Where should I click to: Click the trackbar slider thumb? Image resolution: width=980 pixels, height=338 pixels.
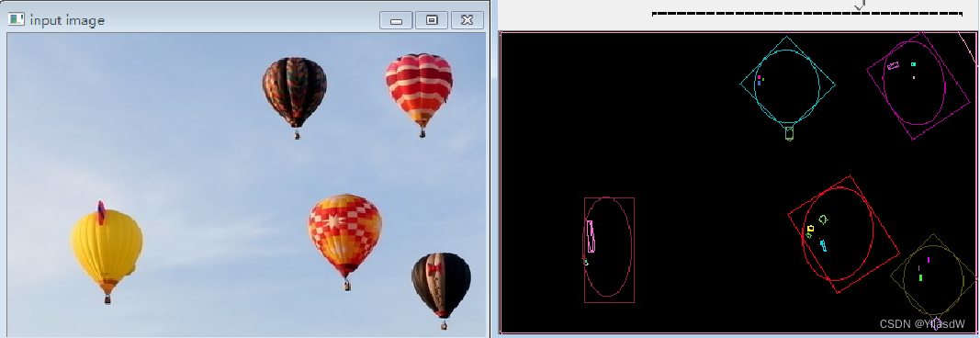point(860,5)
